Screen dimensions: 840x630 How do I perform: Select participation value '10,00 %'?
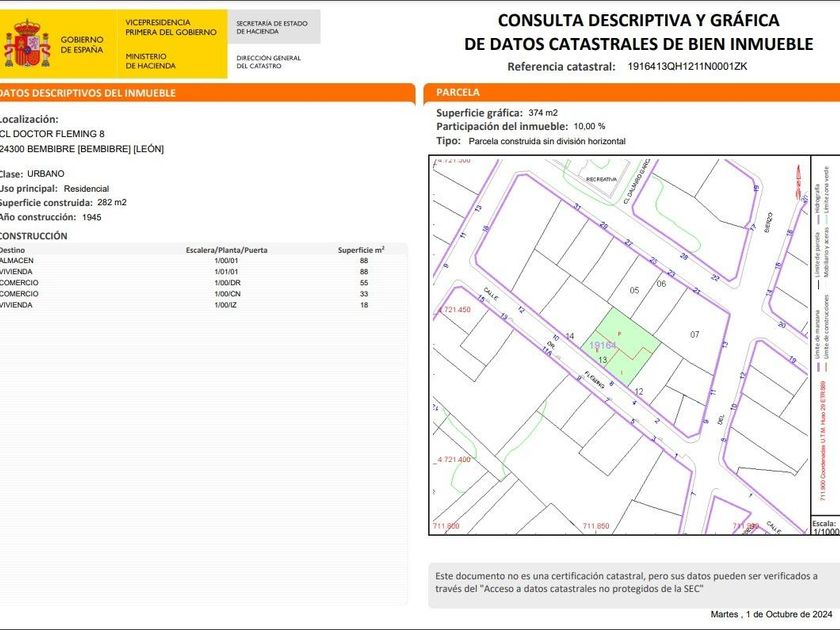pyautogui.click(x=589, y=126)
